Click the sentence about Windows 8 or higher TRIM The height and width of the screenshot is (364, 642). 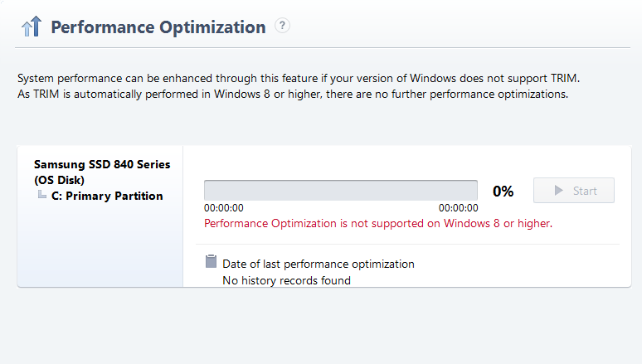(292, 94)
